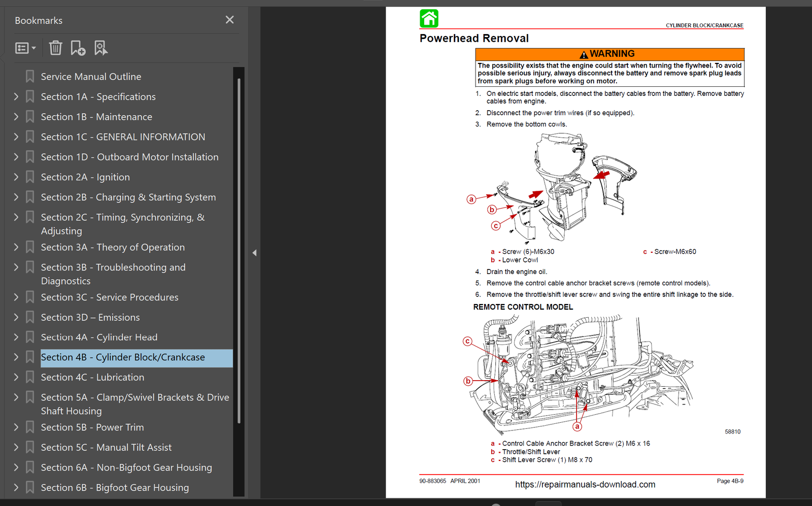Screen dimensions: 812x506
Task: Open the bookmarks options dropdown menu
Action: tap(25, 48)
